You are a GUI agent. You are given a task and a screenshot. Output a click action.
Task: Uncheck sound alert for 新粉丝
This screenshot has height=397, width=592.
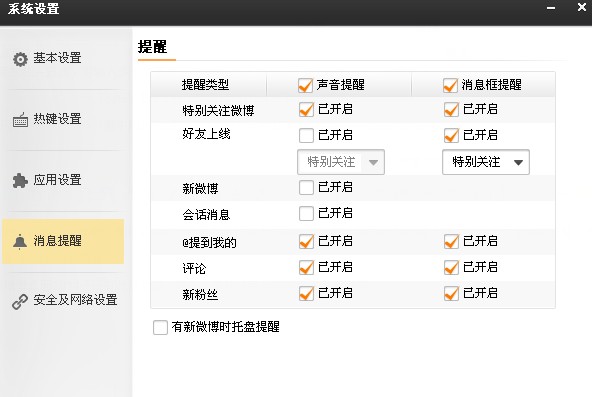(x=306, y=294)
